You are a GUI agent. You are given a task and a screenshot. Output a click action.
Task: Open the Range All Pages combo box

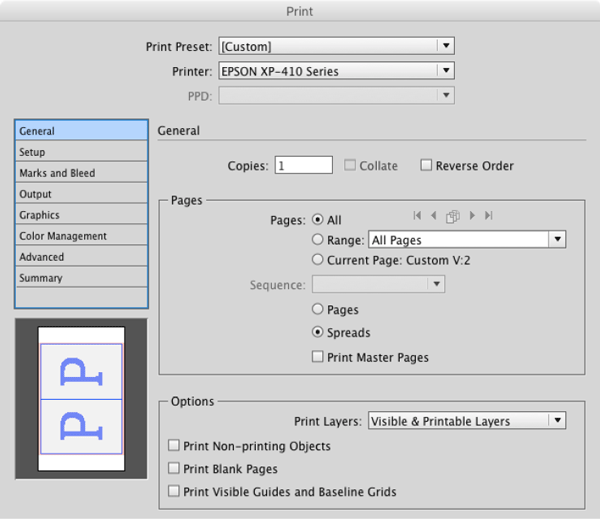point(467,240)
